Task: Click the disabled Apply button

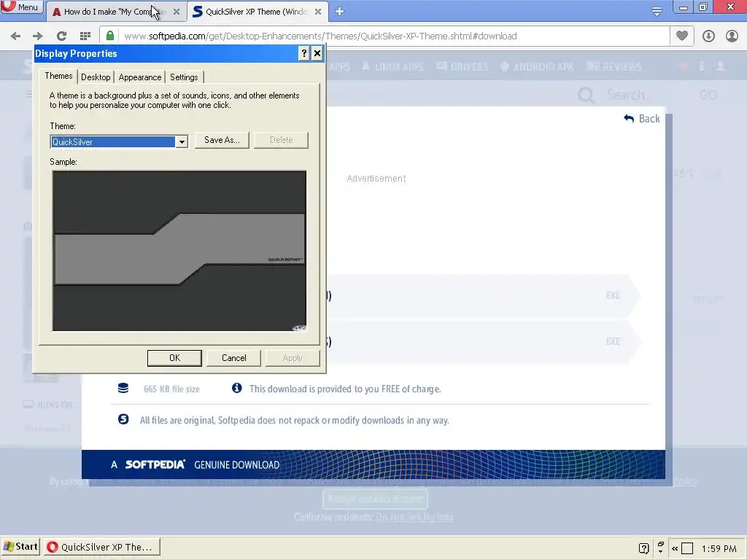Action: [x=293, y=358]
